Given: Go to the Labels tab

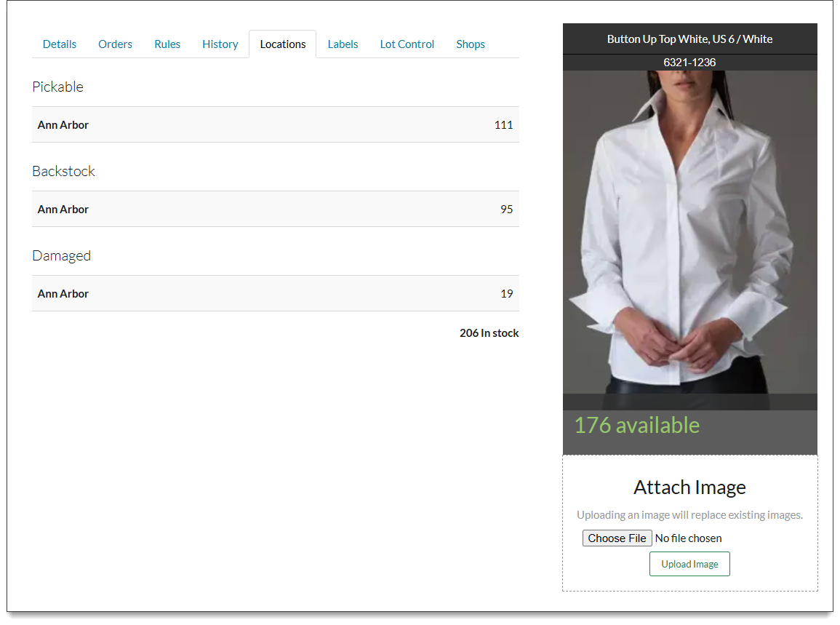Looking at the screenshot, I should pos(343,44).
